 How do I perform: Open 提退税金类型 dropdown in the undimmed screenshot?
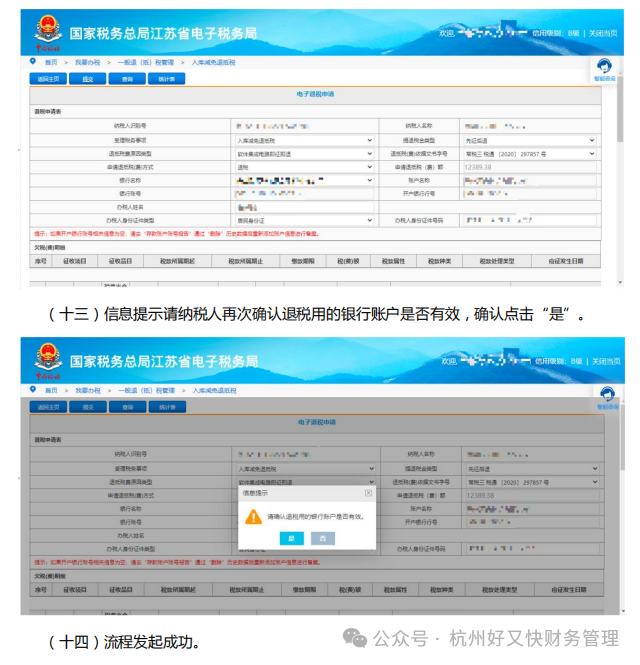pyautogui.click(x=530, y=140)
